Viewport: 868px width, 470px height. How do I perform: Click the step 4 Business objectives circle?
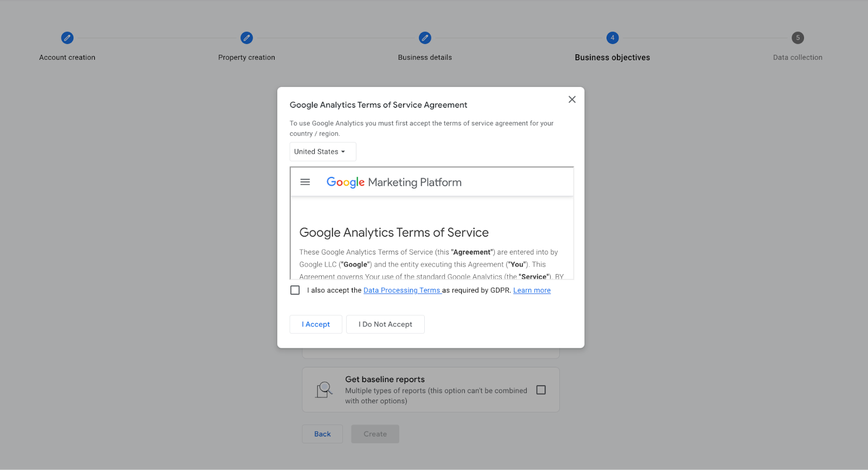[x=612, y=38]
